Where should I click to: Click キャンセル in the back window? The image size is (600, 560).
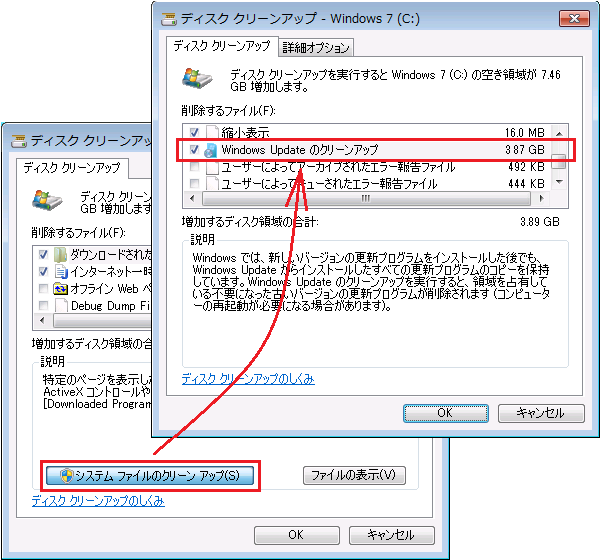pyautogui.click(x=391, y=535)
